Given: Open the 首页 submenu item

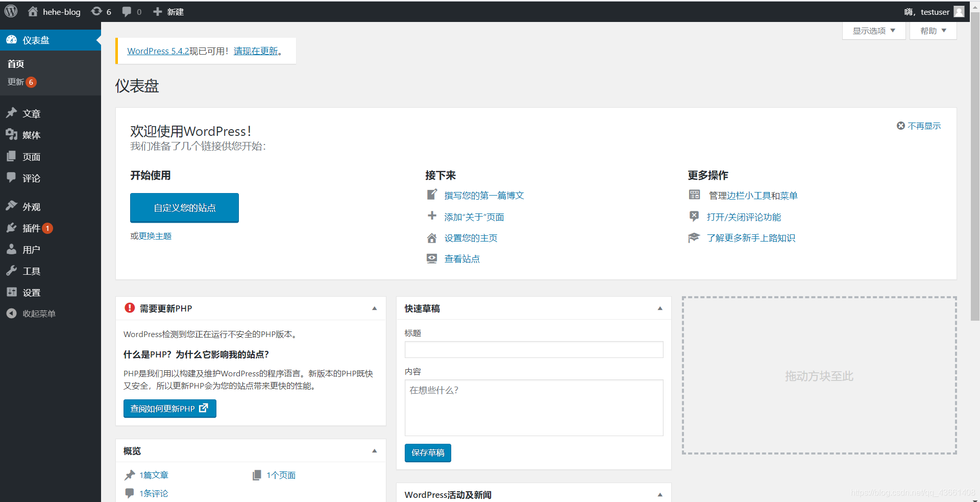Looking at the screenshot, I should (x=16, y=64).
